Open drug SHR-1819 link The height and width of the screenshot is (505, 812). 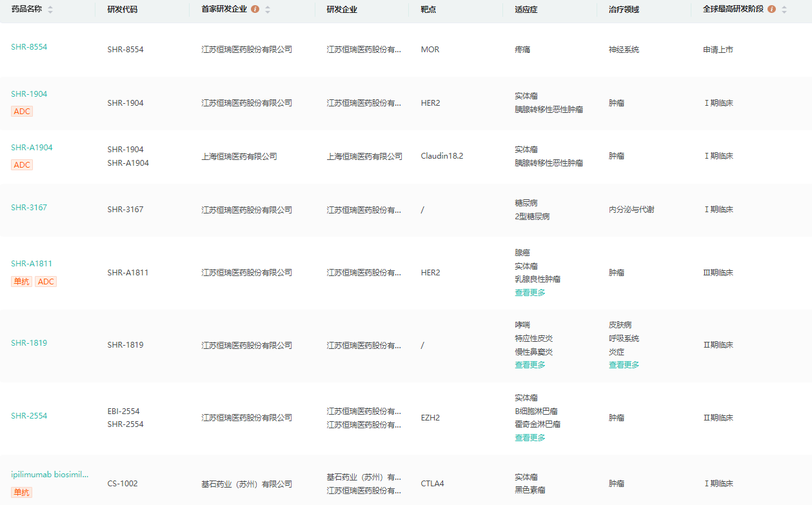coord(29,343)
